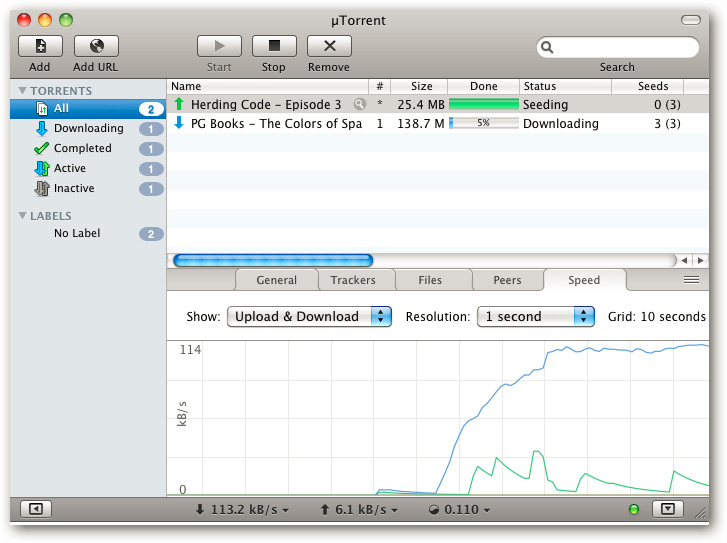Toggle detail pane with bottom-right button
Screen dimensions: 727x543
click(x=668, y=509)
